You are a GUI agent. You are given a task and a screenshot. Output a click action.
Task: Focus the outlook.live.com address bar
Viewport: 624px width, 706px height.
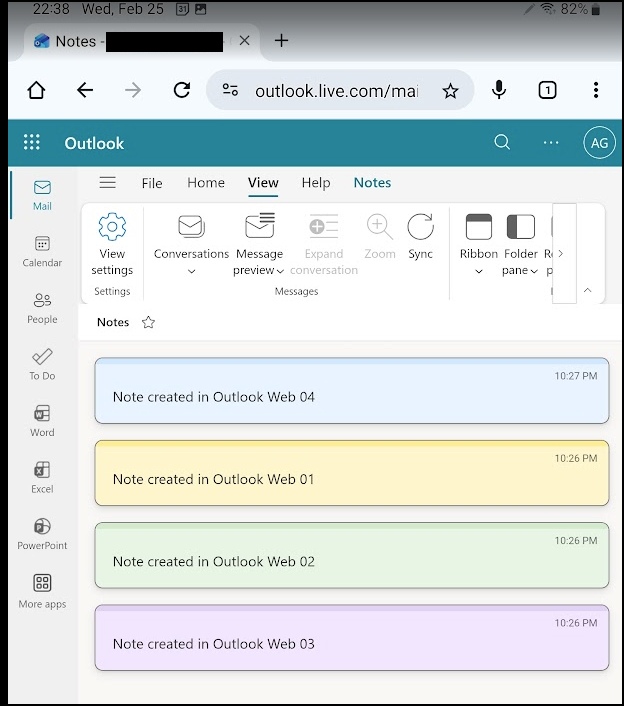337,91
